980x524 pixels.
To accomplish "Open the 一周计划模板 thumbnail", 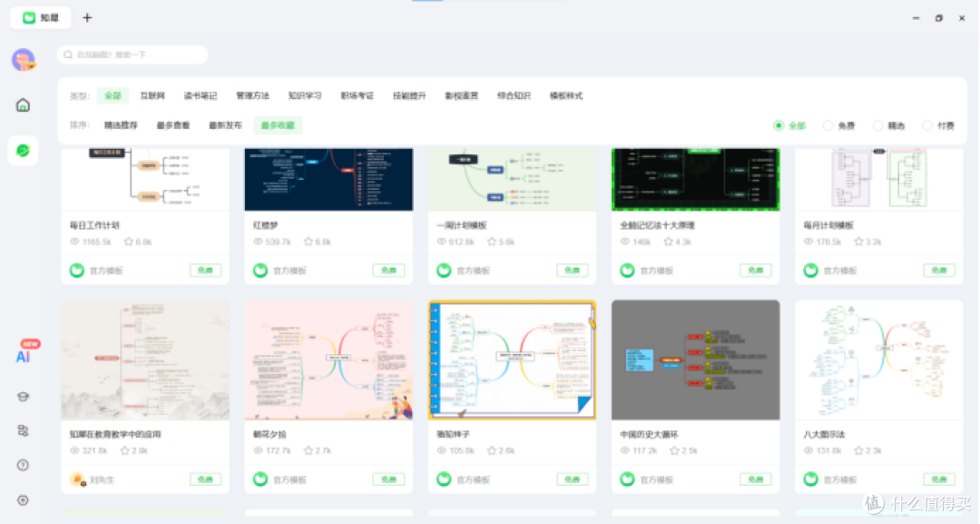I will click(x=512, y=180).
